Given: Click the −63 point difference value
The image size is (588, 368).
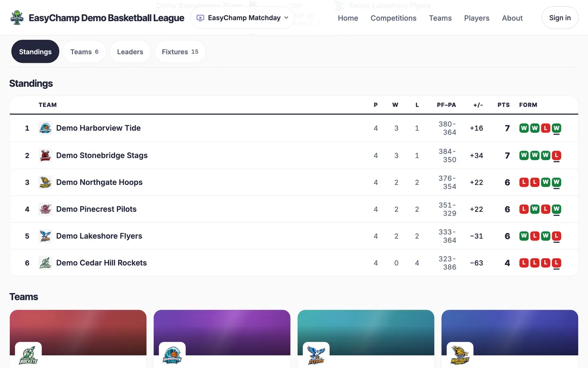Looking at the screenshot, I should pos(476,263).
